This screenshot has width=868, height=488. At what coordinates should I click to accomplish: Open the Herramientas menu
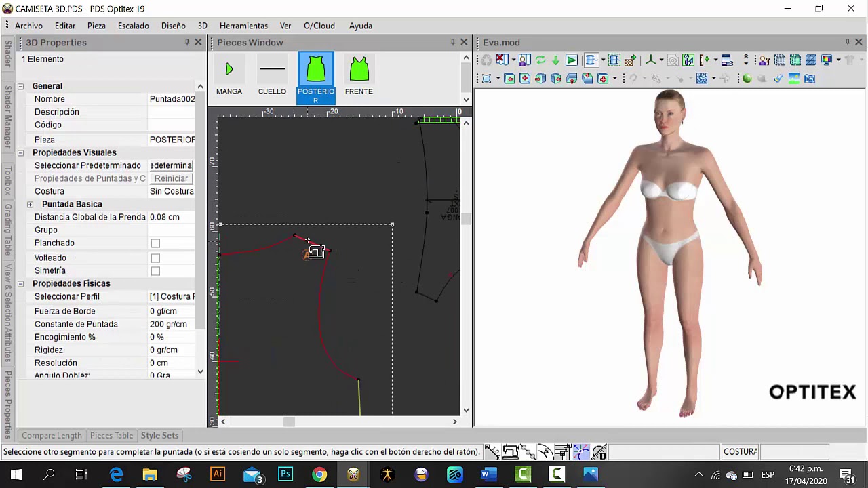pyautogui.click(x=243, y=26)
